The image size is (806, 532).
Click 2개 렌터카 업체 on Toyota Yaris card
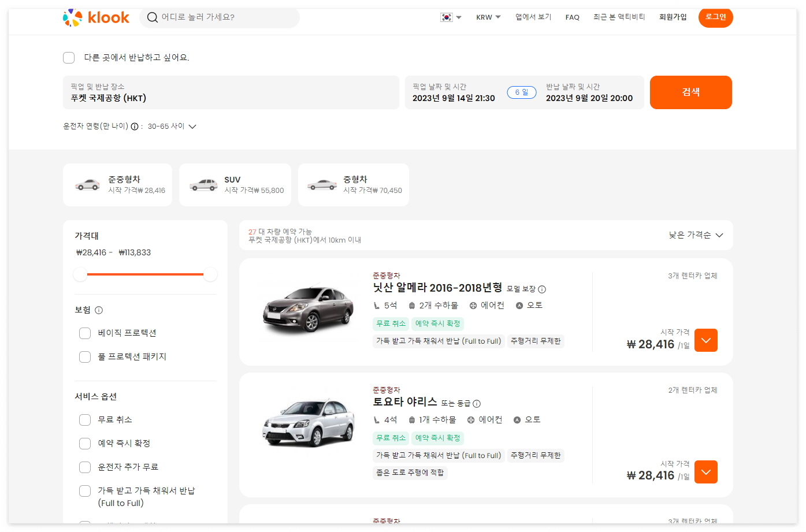pyautogui.click(x=693, y=390)
